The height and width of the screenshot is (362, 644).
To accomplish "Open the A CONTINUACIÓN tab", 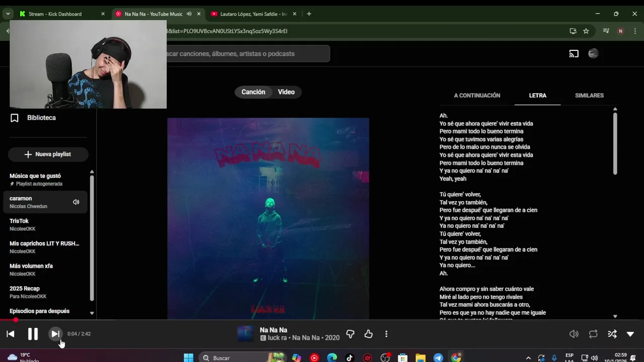I will point(477,96).
